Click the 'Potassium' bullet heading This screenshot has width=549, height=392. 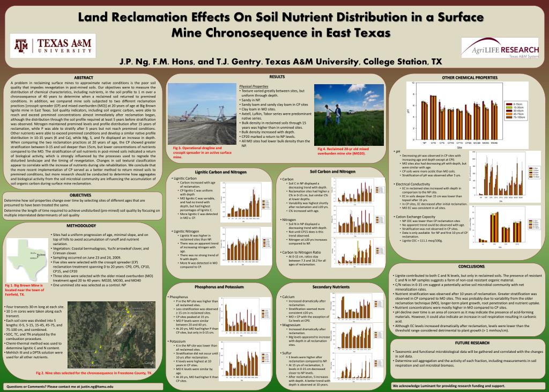coord(177,341)
